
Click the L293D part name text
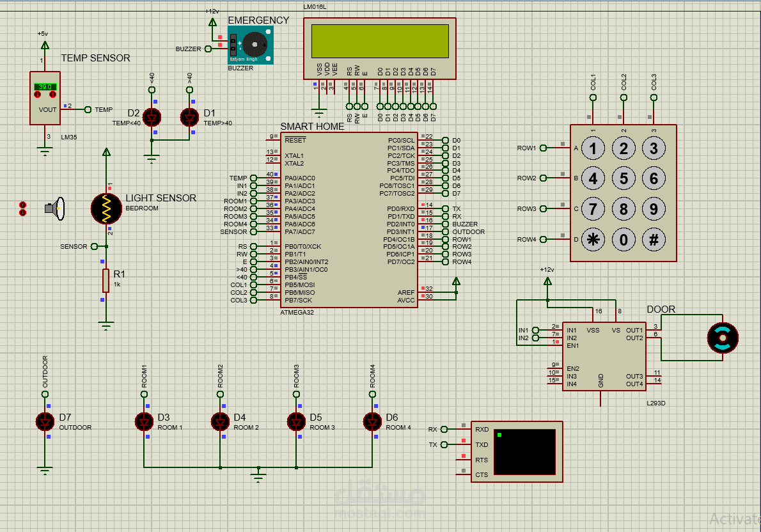pos(656,403)
